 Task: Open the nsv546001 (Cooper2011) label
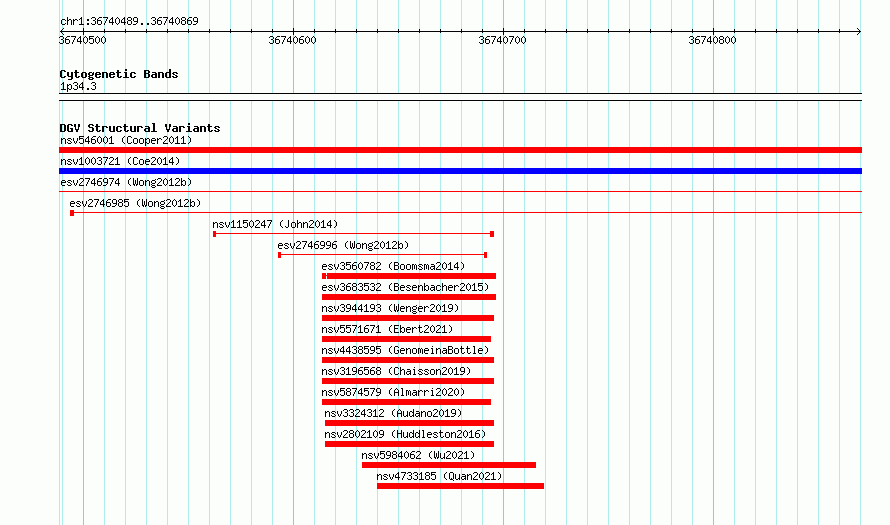coord(126,140)
